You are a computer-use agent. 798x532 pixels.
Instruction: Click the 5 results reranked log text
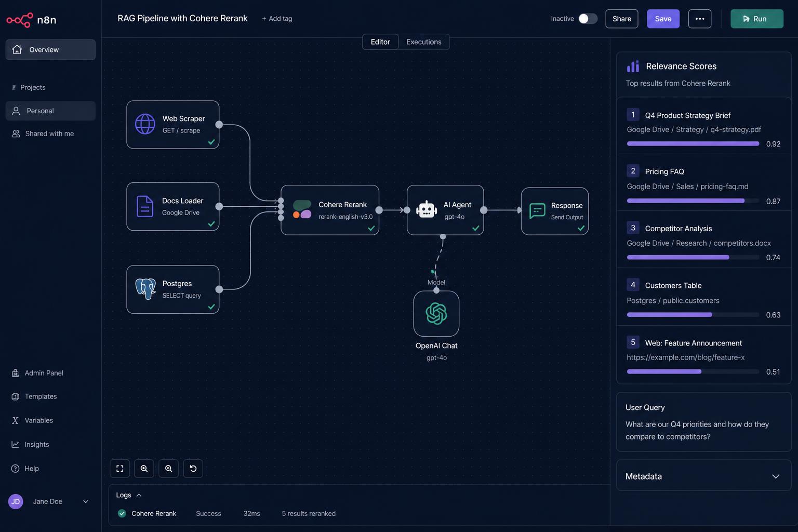point(309,513)
